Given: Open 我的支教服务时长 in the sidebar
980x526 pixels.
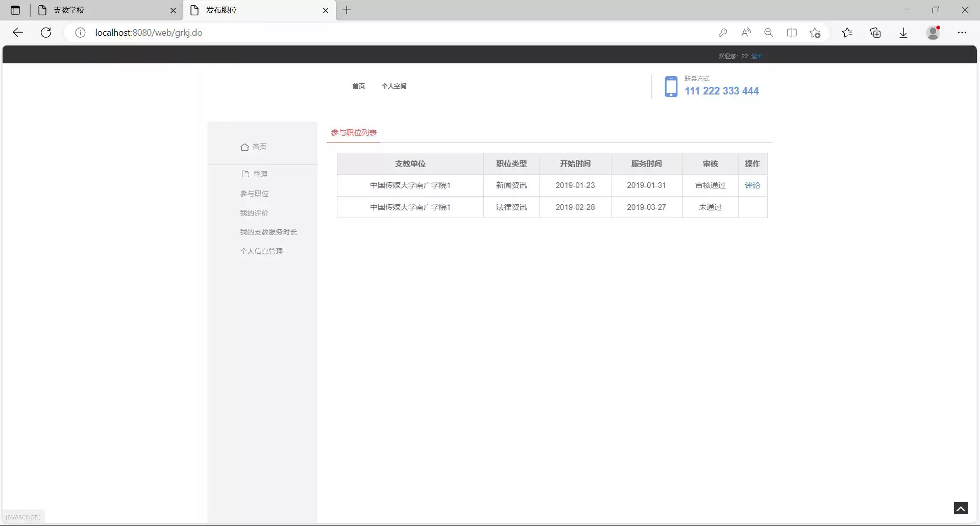Looking at the screenshot, I should coord(268,232).
